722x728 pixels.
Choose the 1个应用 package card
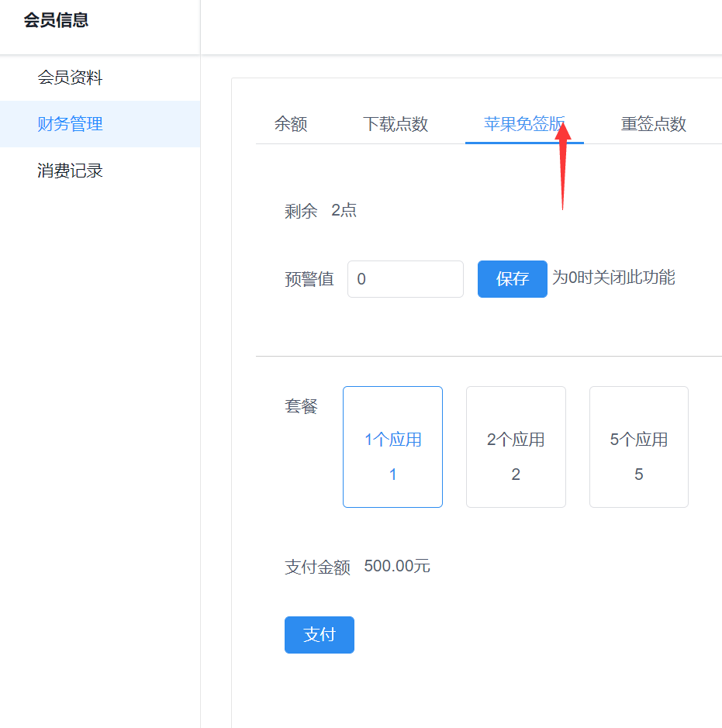pyautogui.click(x=393, y=447)
